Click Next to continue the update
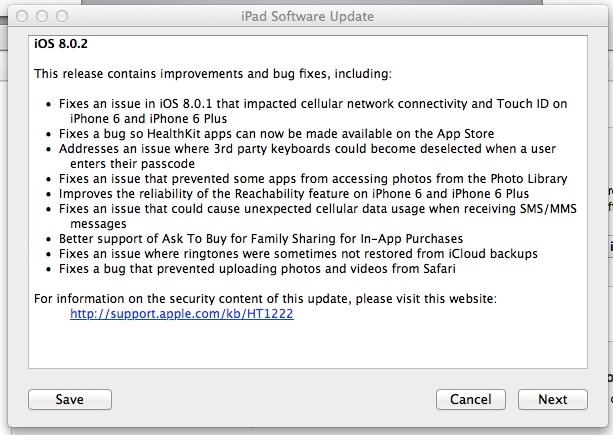This screenshot has height=435, width=613. 552,399
